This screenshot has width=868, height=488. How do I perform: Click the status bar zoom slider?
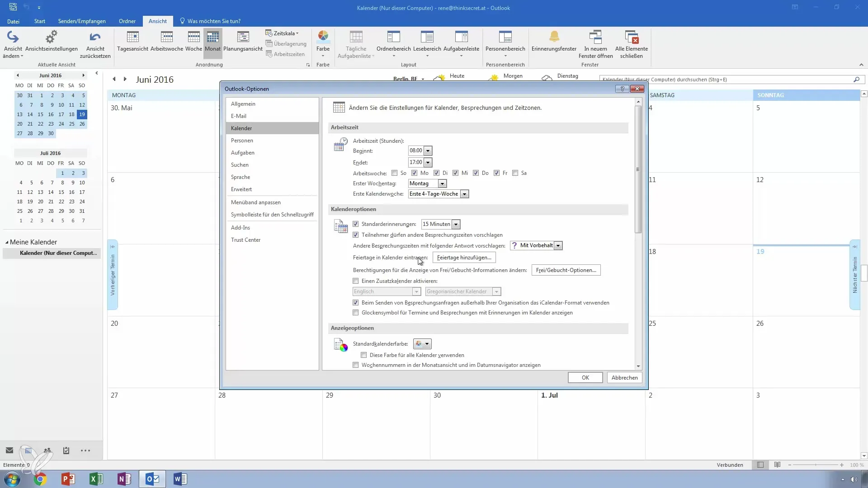[816, 465]
